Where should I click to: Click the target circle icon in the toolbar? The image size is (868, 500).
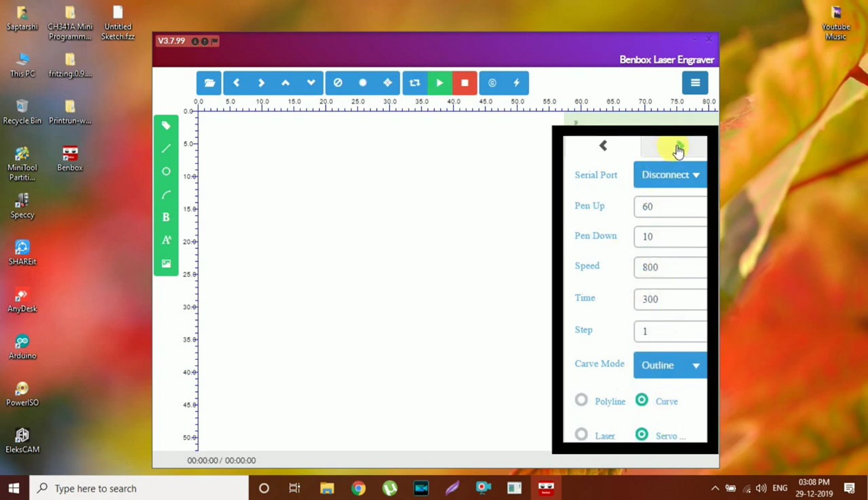tap(492, 83)
